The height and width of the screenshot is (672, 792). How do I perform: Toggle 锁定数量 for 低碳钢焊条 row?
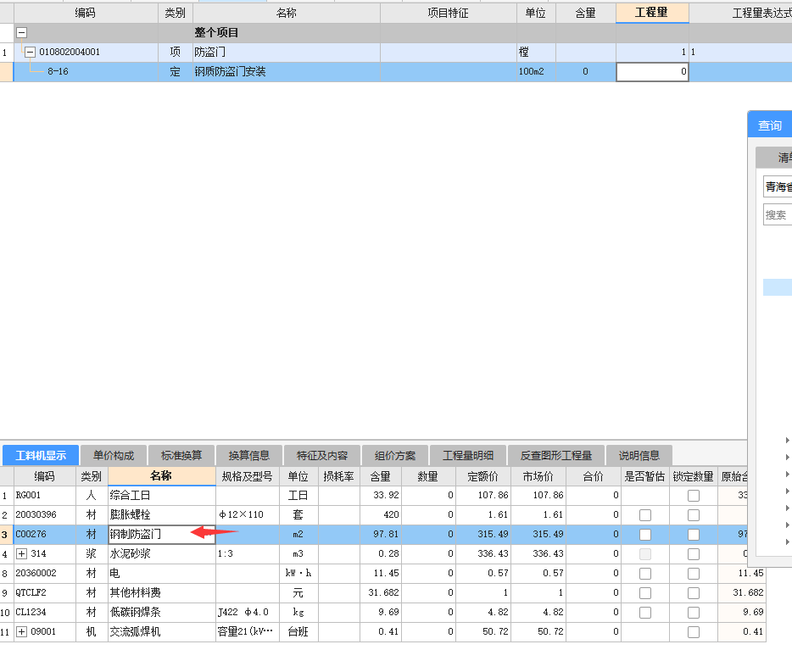[x=694, y=613]
